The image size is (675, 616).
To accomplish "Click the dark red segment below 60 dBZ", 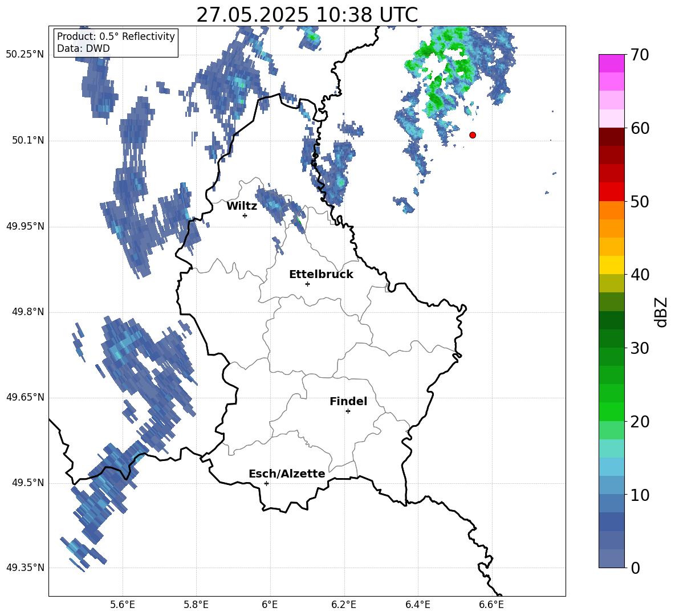I will point(611,136).
